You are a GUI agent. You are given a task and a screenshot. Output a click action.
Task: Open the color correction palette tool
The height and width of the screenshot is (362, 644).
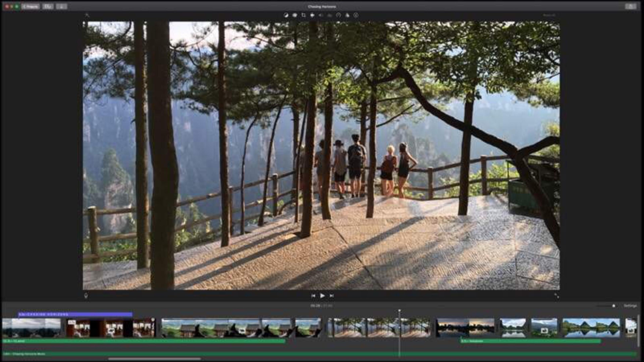[295, 15]
